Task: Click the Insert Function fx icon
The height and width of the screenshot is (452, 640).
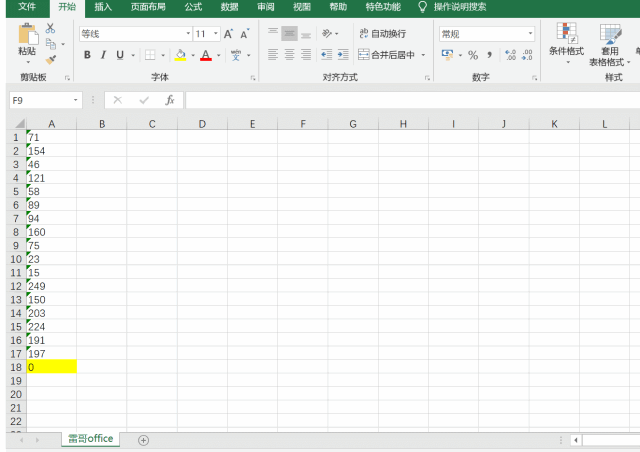Action: click(170, 100)
